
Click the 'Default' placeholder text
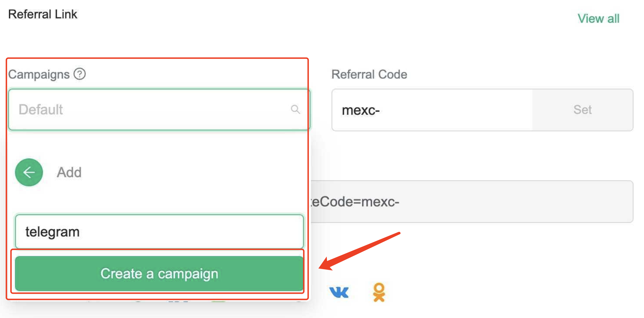click(41, 109)
